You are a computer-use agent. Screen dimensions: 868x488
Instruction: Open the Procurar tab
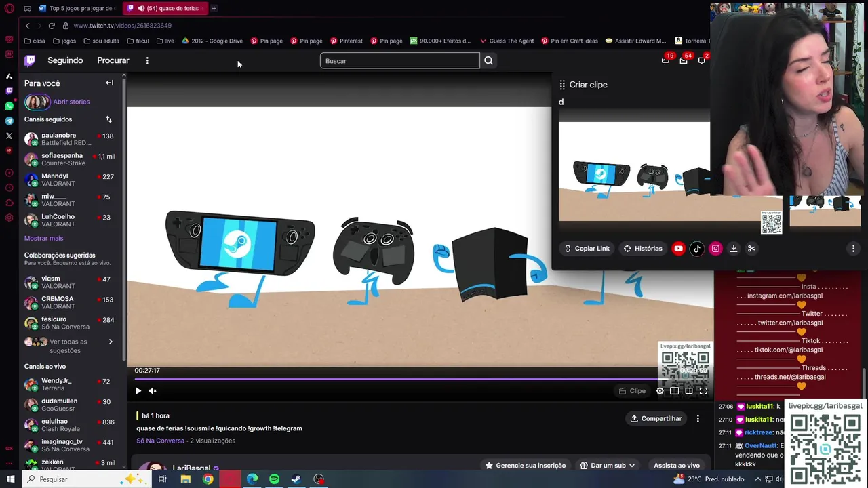(113, 60)
